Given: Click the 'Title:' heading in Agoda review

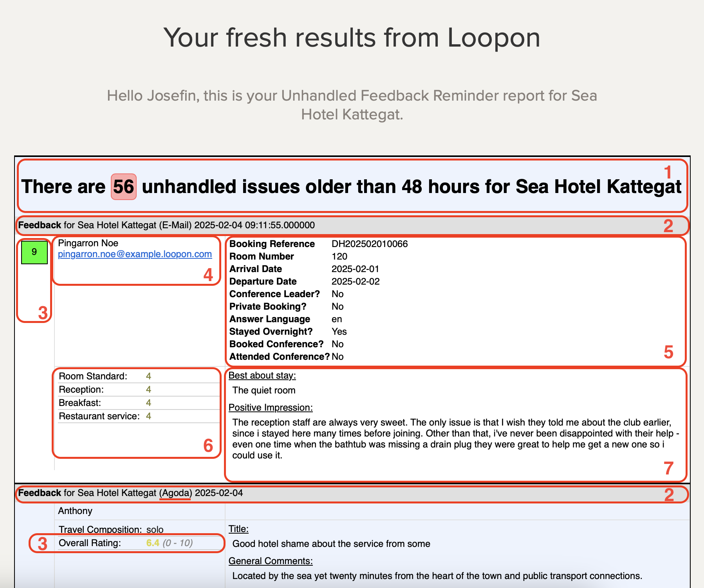Looking at the screenshot, I should coord(238,529).
